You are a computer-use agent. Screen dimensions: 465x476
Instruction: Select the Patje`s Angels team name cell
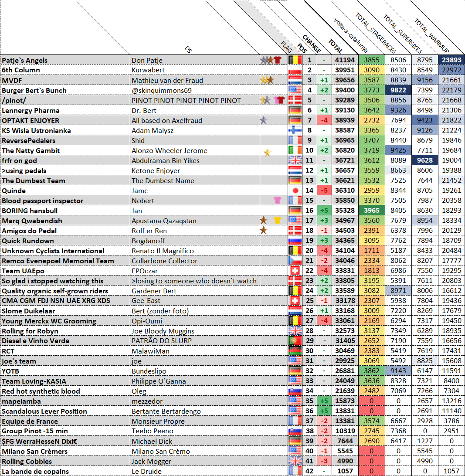[65, 60]
